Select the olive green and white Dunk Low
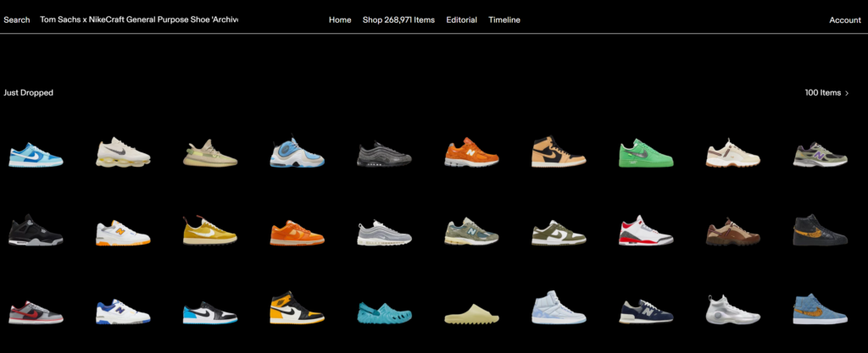The height and width of the screenshot is (353, 868). pyautogui.click(x=559, y=233)
